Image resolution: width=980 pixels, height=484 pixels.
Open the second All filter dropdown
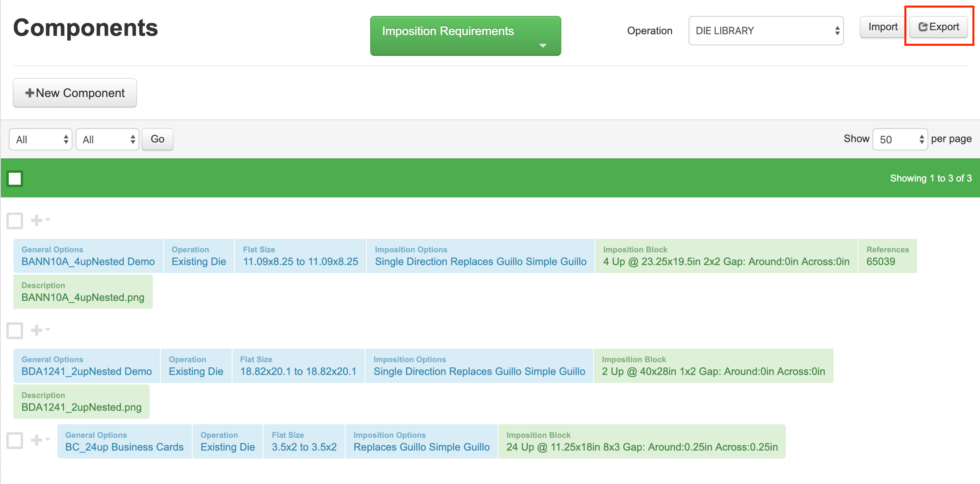tap(107, 139)
